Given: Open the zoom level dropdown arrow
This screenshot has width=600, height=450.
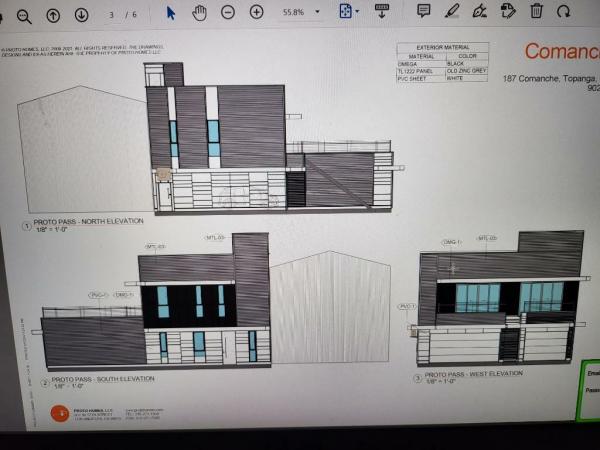Looking at the screenshot, I should click(x=318, y=13).
